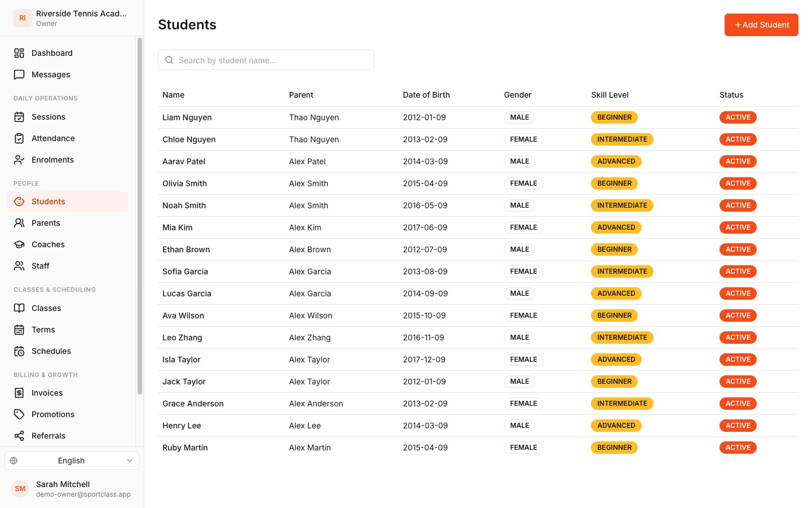Click the Enrolments person-check icon

pyautogui.click(x=19, y=160)
